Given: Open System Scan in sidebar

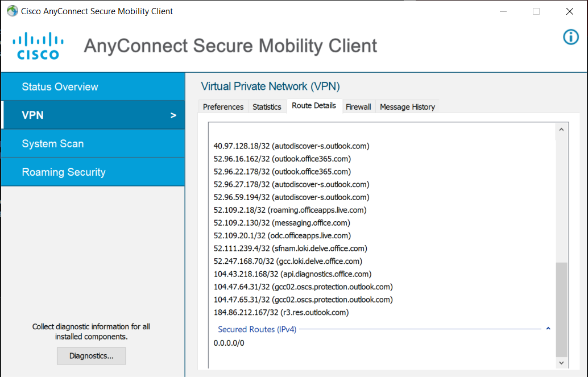Looking at the screenshot, I should (93, 144).
